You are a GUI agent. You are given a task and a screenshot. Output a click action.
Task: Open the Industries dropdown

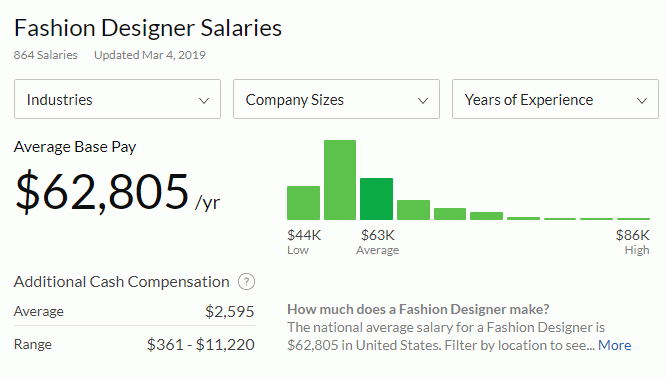pos(117,99)
